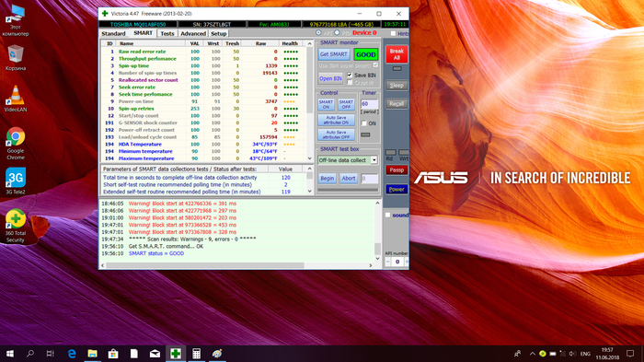Open the Windows Start menu
This screenshot has height=362, width=644.
[x=10, y=354]
